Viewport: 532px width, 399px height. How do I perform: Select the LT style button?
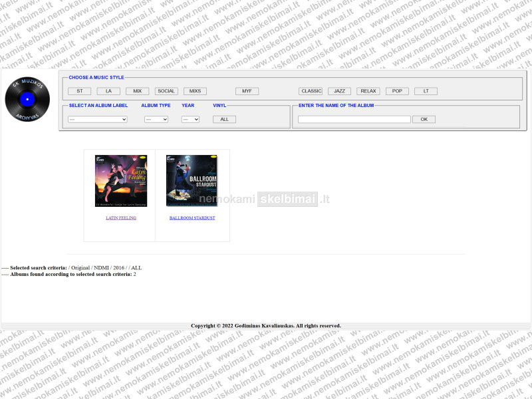pos(426,91)
